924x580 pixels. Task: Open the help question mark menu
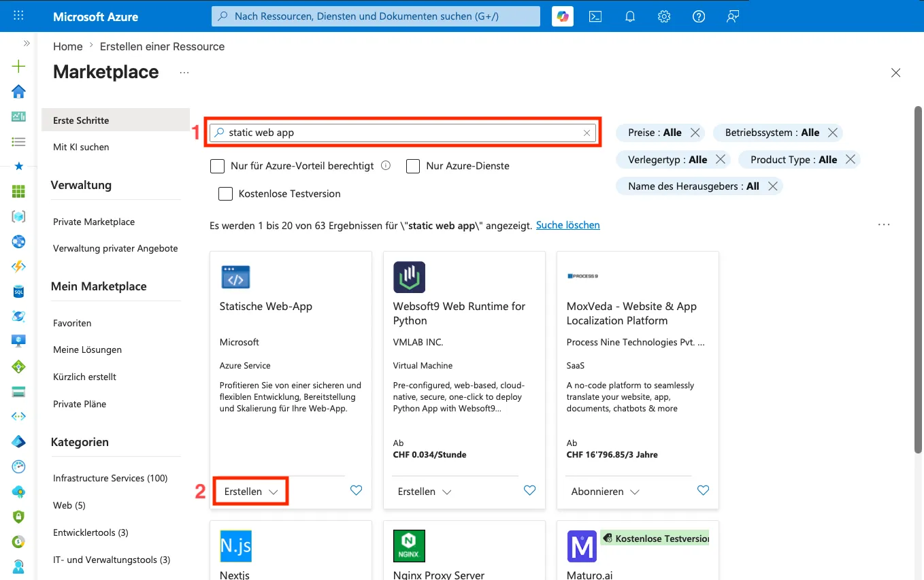click(699, 16)
